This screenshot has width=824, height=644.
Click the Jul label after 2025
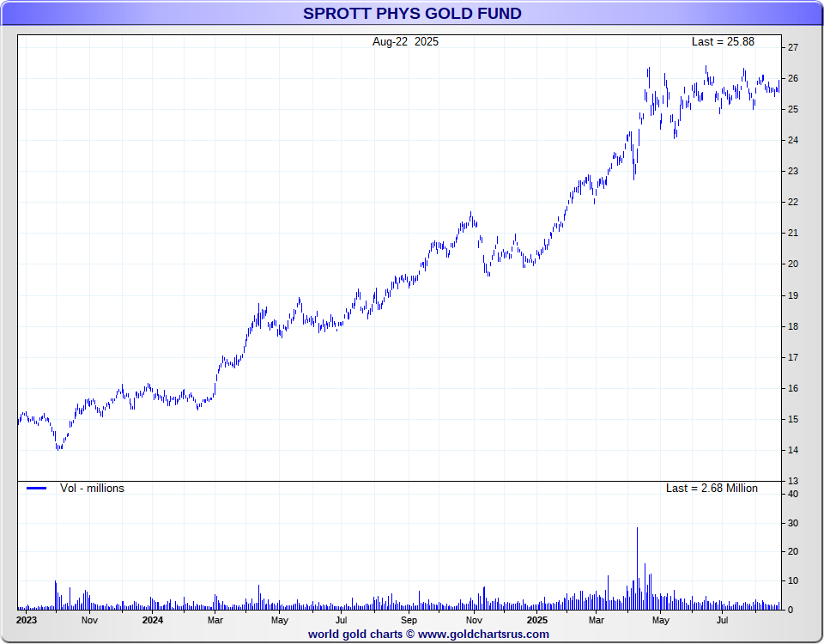[x=722, y=620]
